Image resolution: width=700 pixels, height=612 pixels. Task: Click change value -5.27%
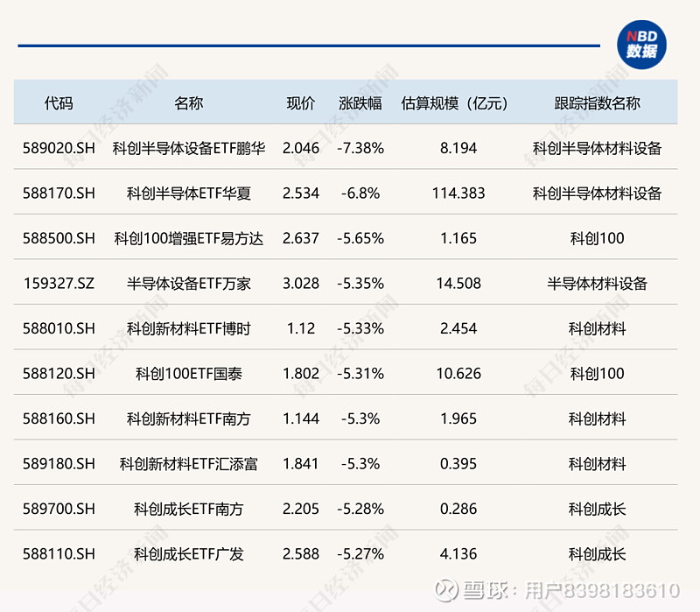point(360,553)
